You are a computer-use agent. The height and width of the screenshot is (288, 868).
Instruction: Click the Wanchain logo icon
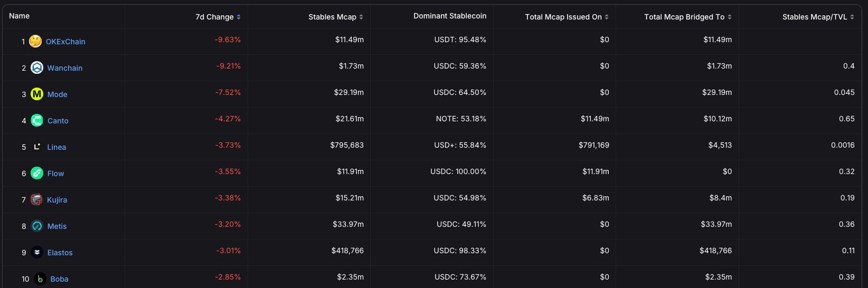tap(37, 68)
